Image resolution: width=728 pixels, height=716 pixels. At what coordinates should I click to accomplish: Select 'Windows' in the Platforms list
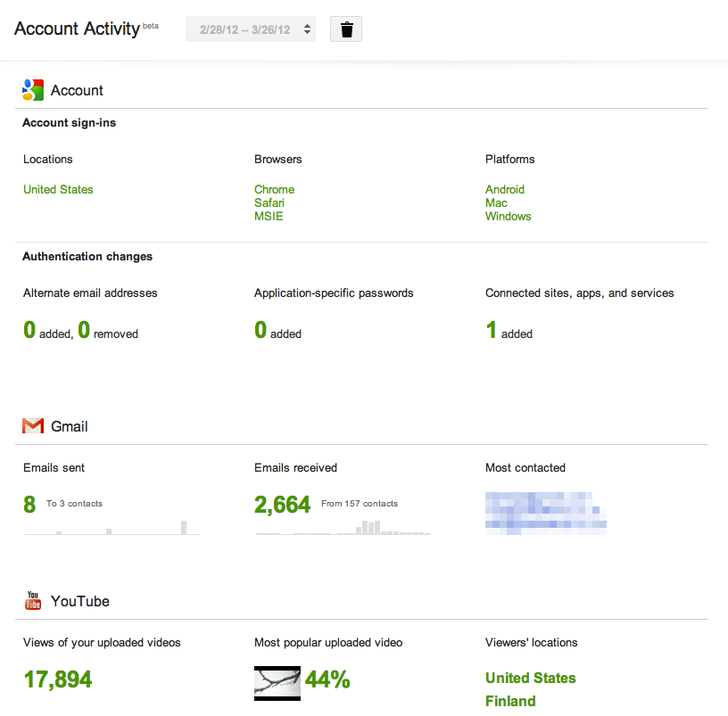coord(508,216)
